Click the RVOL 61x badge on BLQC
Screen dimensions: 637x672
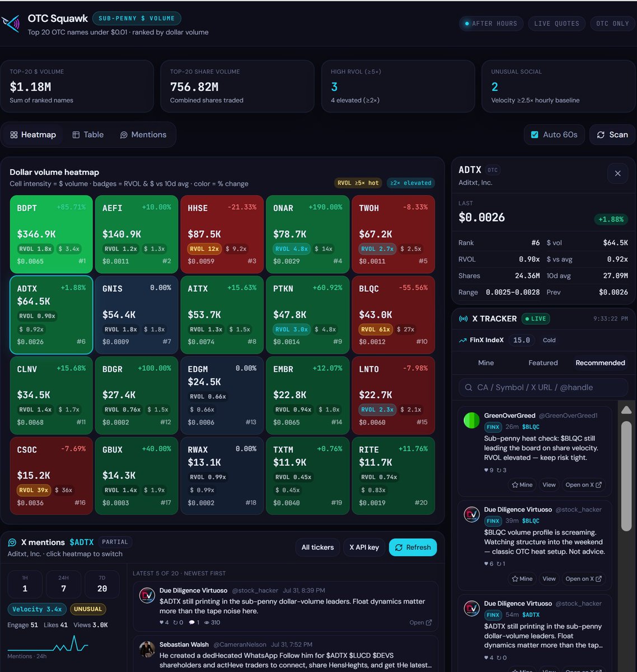[375, 329]
